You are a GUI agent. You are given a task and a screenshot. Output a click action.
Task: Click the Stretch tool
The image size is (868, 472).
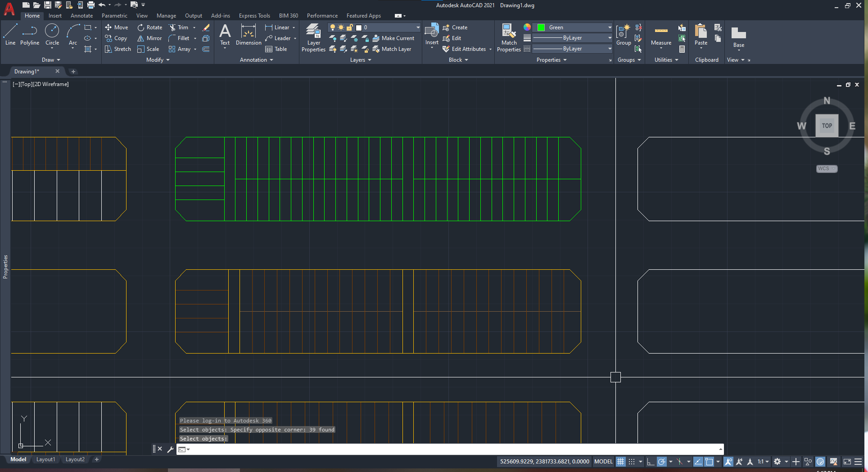118,49
